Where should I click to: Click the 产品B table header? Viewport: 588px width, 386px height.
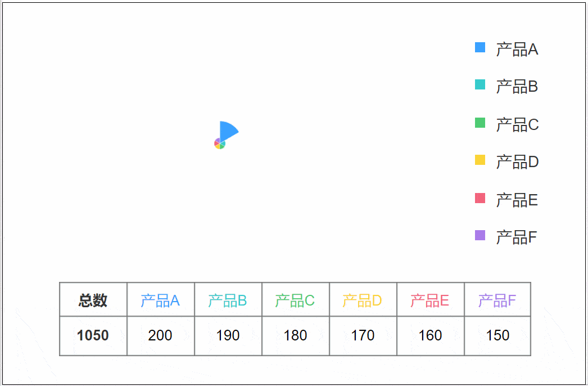click(228, 300)
